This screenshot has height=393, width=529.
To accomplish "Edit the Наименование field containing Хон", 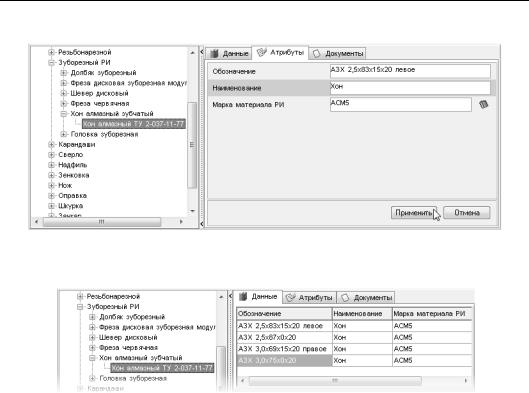I will tap(410, 88).
